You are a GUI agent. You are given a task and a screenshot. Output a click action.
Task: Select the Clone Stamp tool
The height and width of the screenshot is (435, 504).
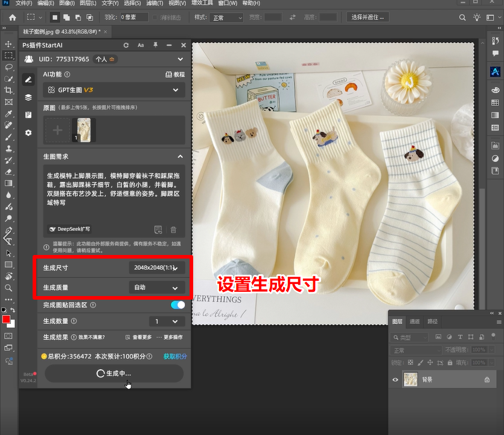8,149
